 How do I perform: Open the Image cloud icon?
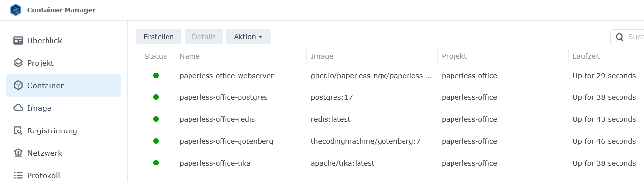point(18,108)
